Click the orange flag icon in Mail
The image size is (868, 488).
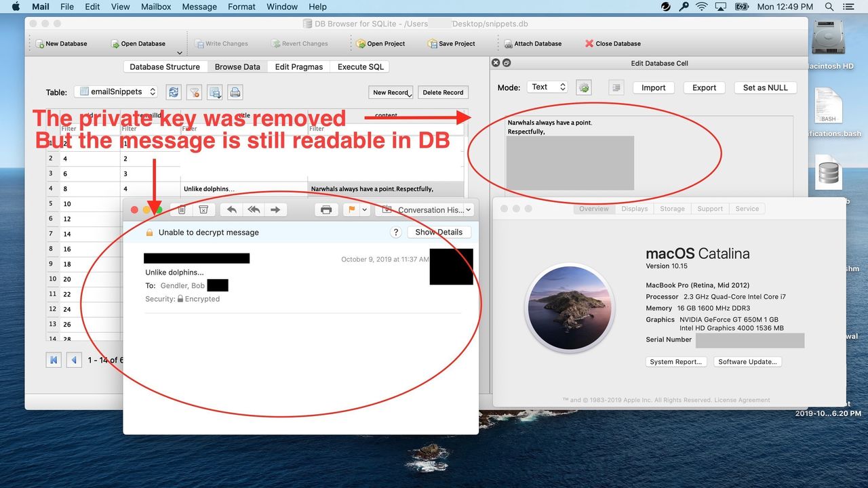[x=351, y=209]
